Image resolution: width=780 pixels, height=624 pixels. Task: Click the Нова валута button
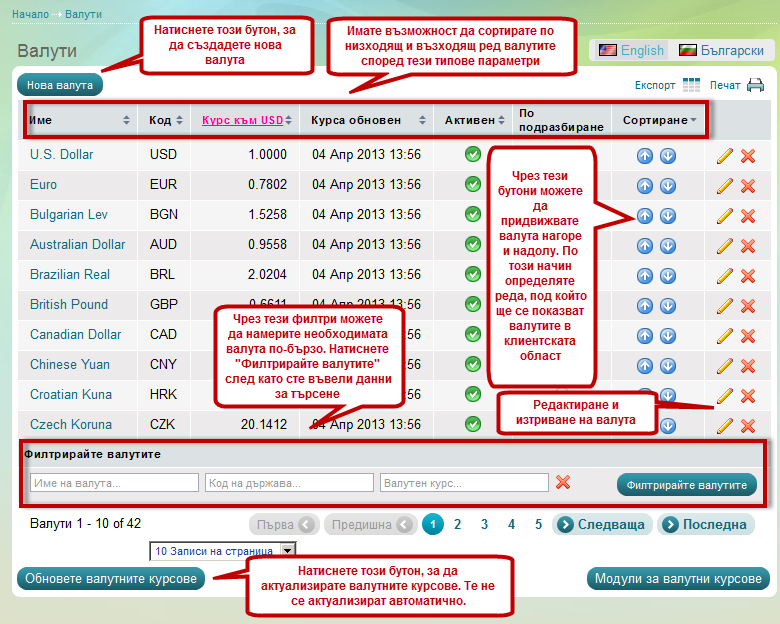click(x=60, y=85)
